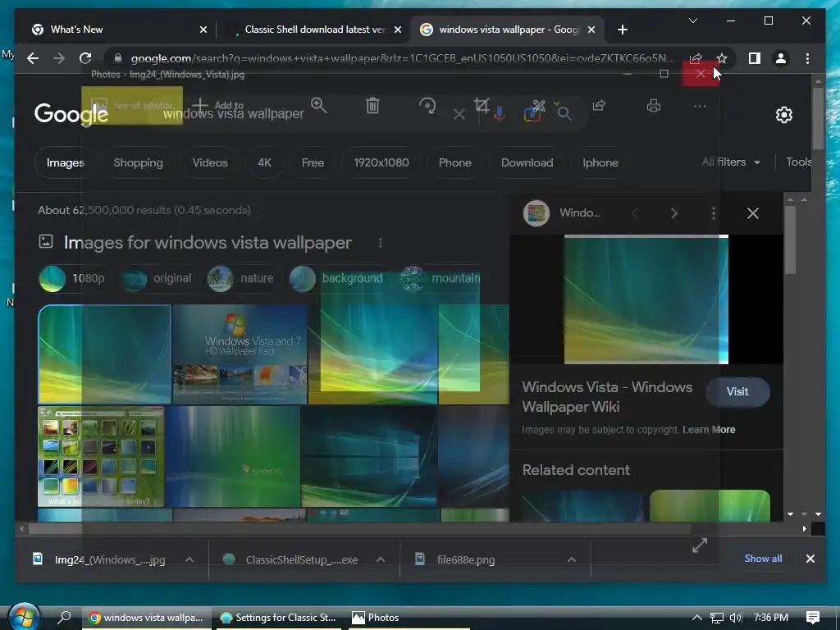840x630 pixels.
Task: Click the print icon in Photos window
Action: [x=654, y=106]
